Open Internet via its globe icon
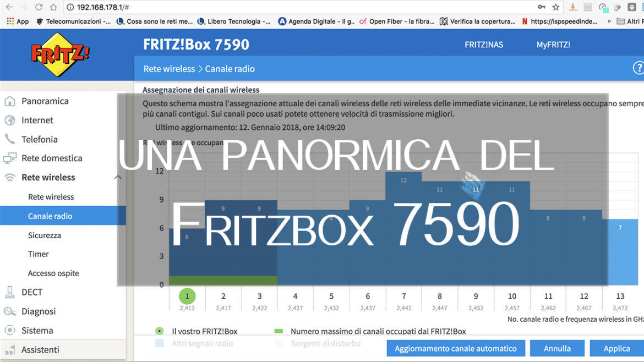644x362 pixels. 10,120
